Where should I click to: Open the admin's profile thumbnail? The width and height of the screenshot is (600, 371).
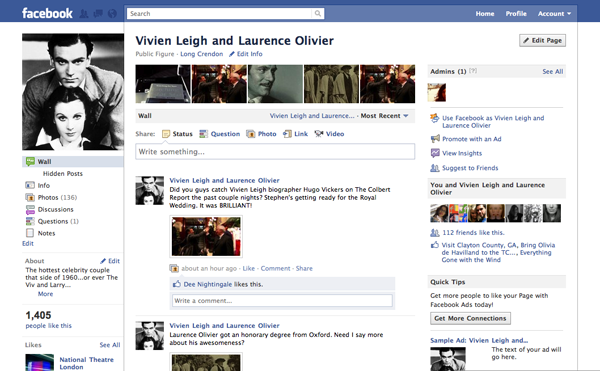(437, 93)
